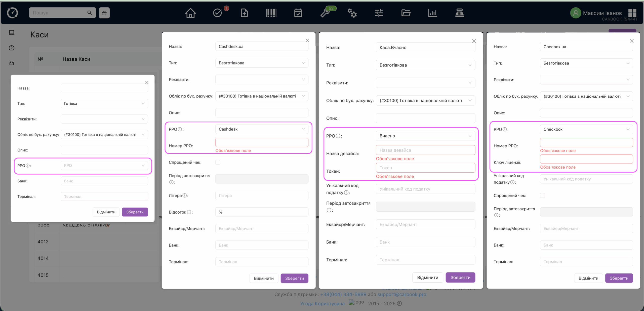
Task: Open the bar chart reports icon
Action: tap(432, 13)
